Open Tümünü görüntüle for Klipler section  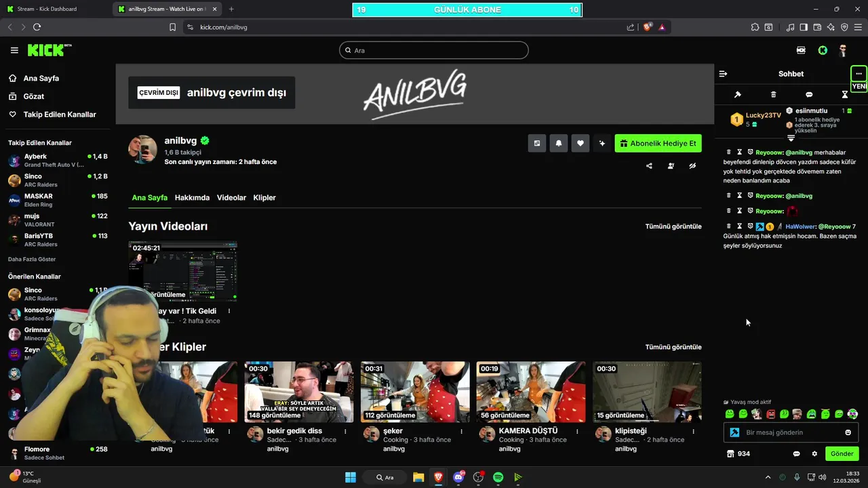tap(673, 347)
